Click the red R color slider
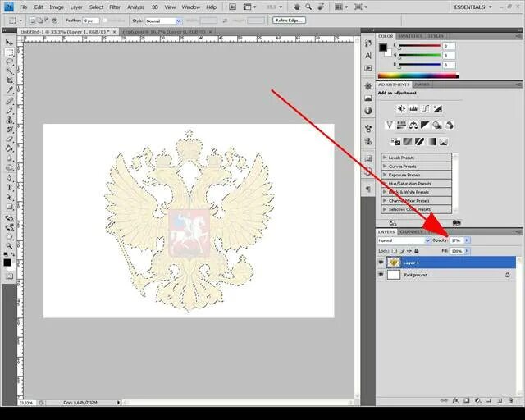 pyautogui.click(x=420, y=46)
